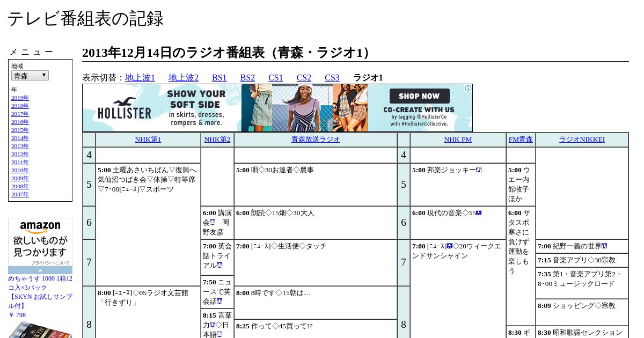Switch to CS3 view

(332, 78)
